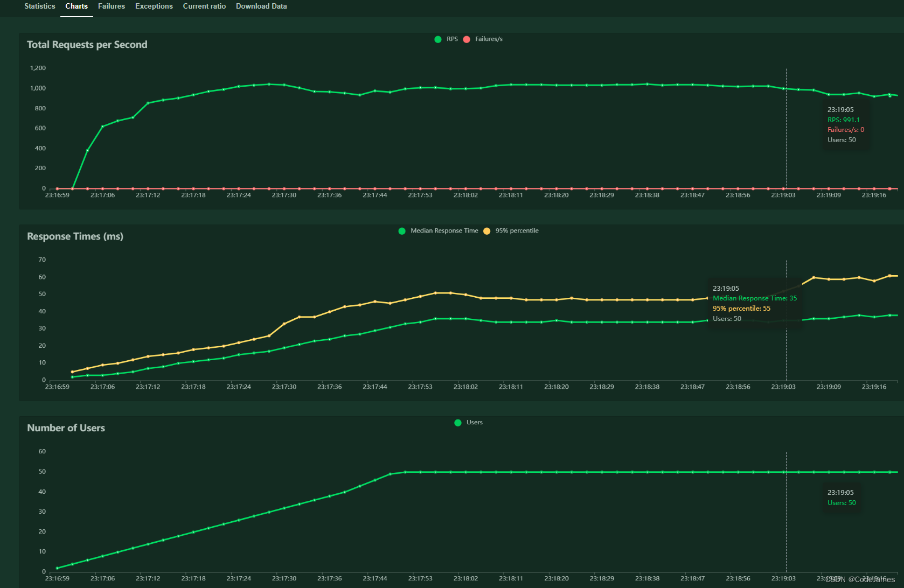Click the red Failures/s legend dot
The width and height of the screenshot is (904, 588).
coord(467,39)
